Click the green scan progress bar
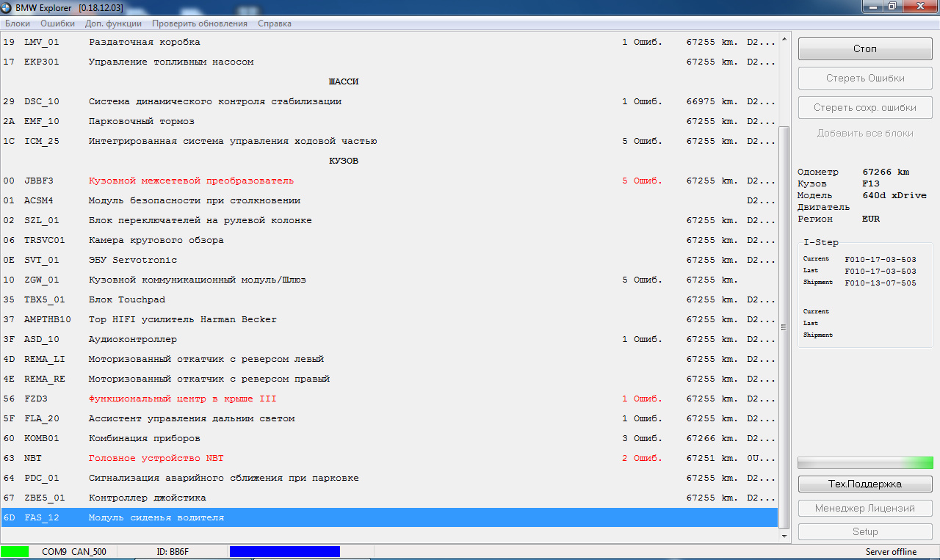 pos(864,463)
